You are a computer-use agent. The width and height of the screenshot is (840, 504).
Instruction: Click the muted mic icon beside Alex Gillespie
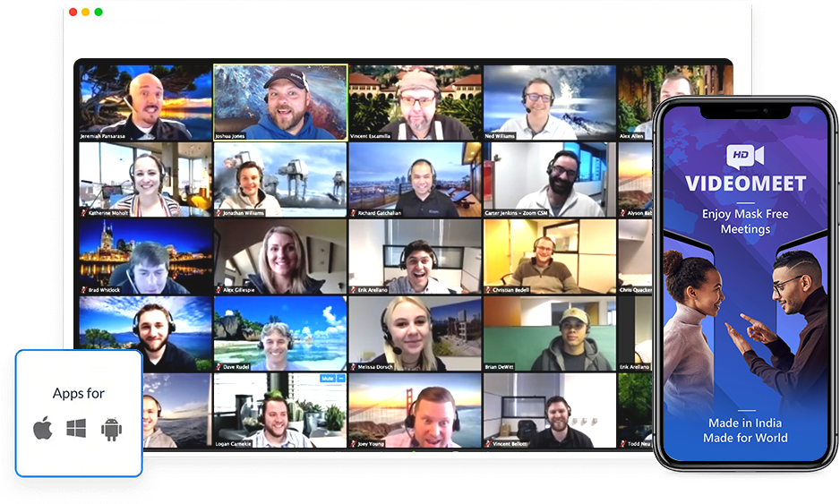[219, 290]
